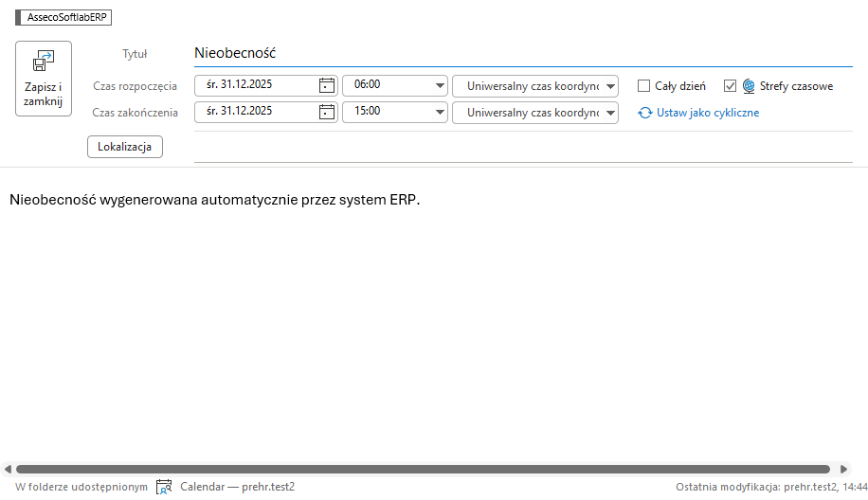Click the Ostatnia modyfikacja status text
The width and height of the screenshot is (868, 500).
click(x=771, y=488)
